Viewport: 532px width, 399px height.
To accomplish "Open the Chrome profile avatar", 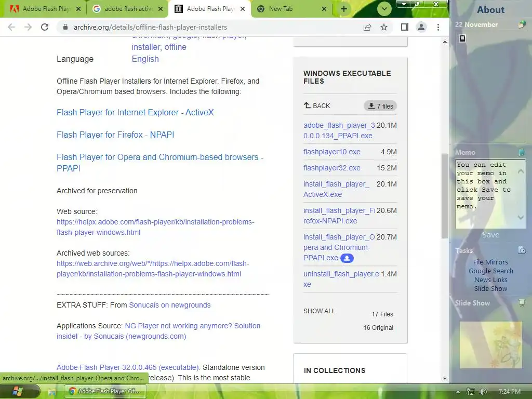I will 421,27.
